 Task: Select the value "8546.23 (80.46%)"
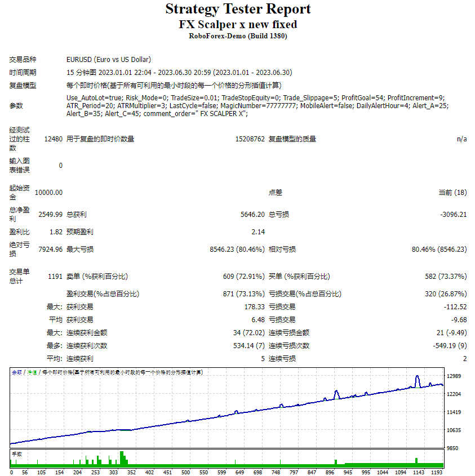(237, 250)
